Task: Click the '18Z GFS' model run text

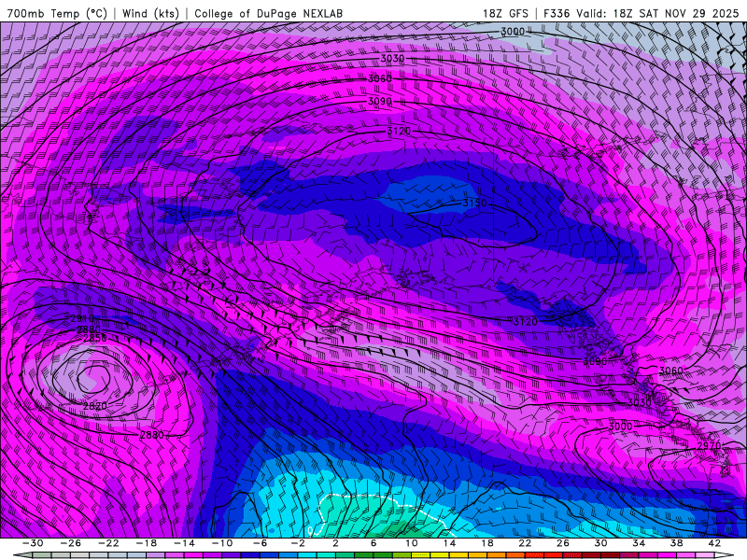Action: (505, 13)
